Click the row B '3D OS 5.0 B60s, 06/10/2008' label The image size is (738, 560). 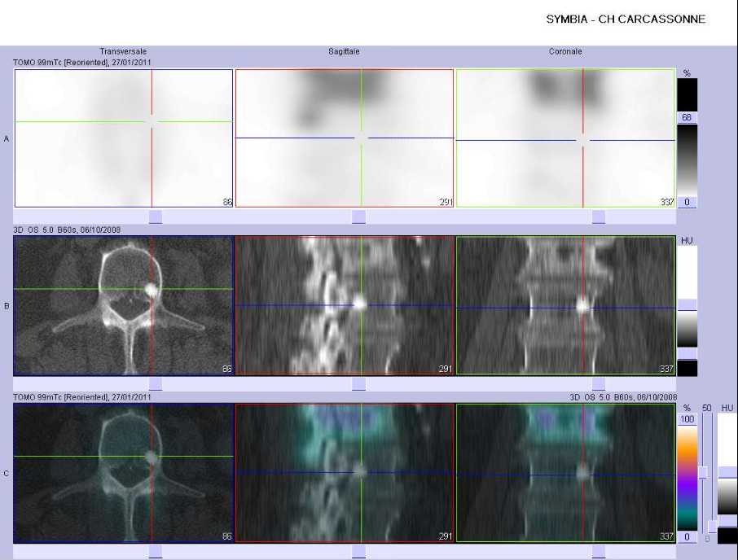[67, 230]
